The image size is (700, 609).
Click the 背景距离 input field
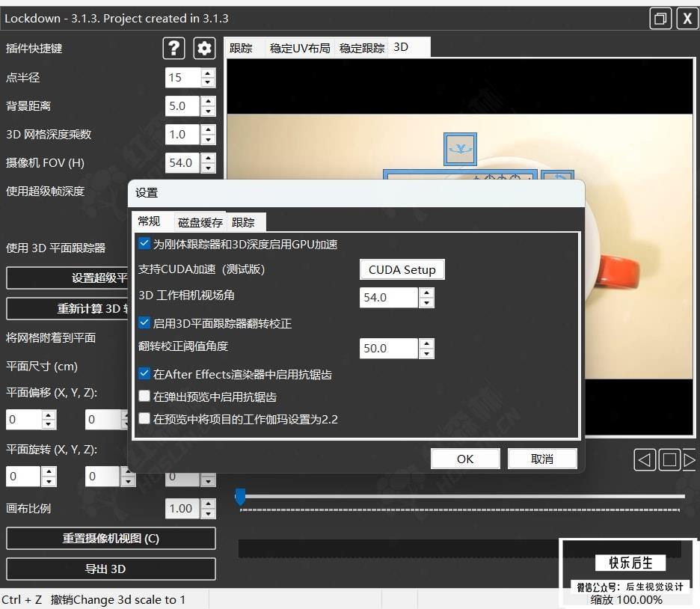tap(183, 106)
